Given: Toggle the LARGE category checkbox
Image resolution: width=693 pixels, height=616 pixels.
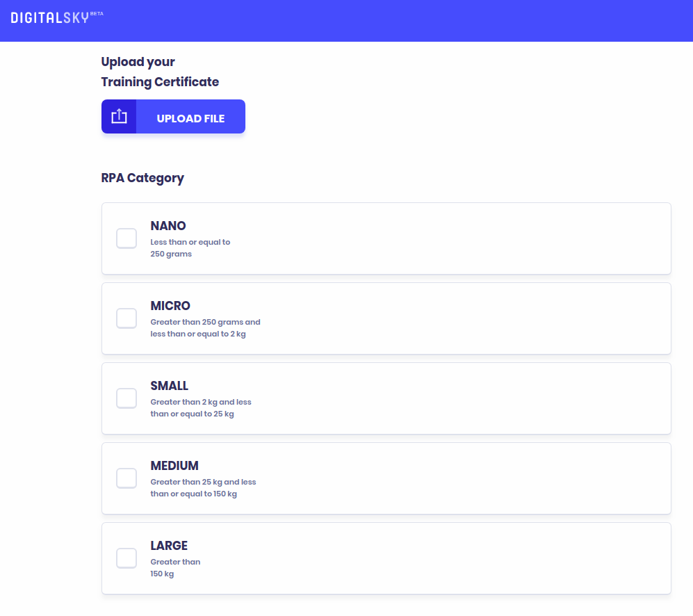Looking at the screenshot, I should click(127, 558).
